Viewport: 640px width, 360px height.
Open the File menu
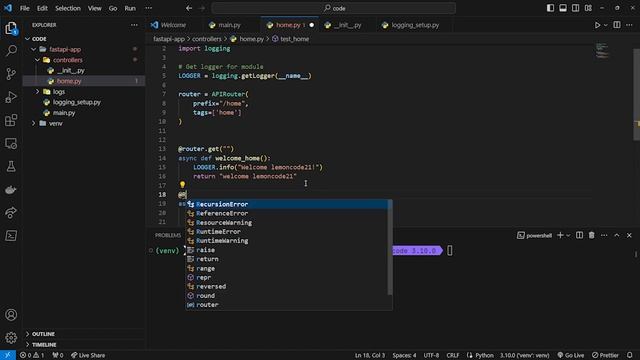point(24,8)
